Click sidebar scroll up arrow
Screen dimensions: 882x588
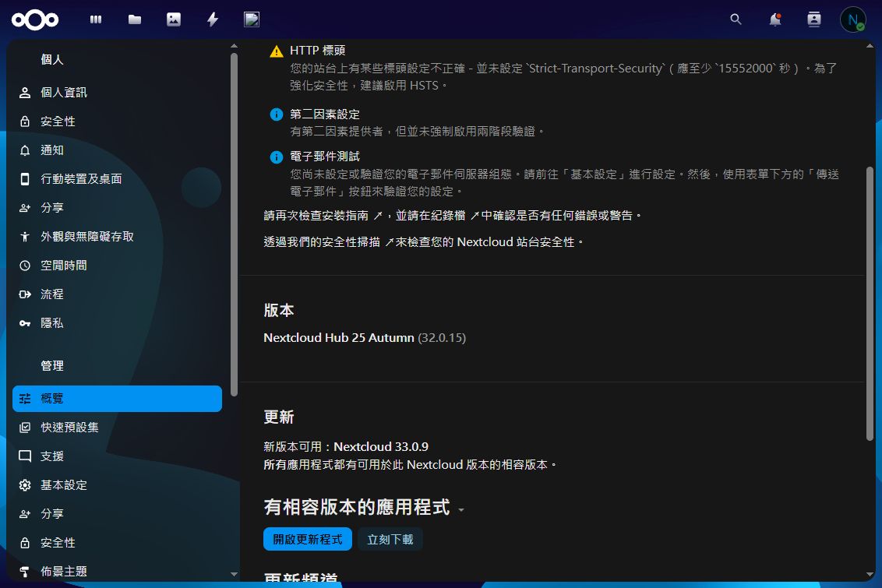pyautogui.click(x=234, y=46)
